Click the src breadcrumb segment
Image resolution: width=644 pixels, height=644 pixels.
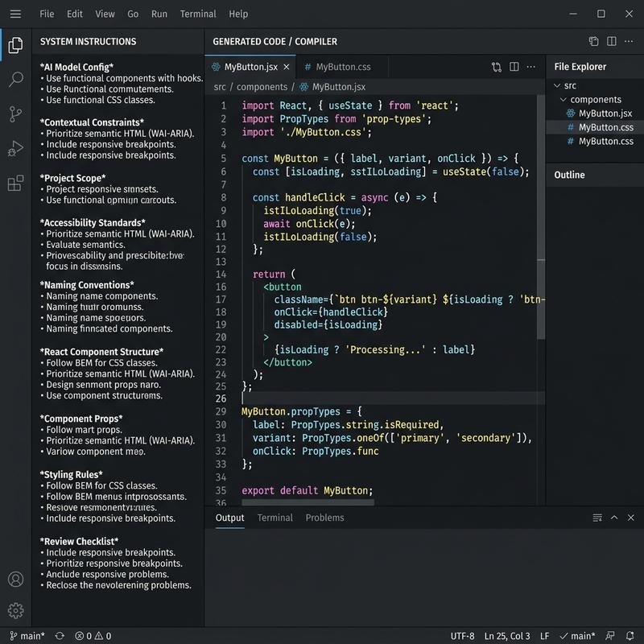pyautogui.click(x=220, y=87)
